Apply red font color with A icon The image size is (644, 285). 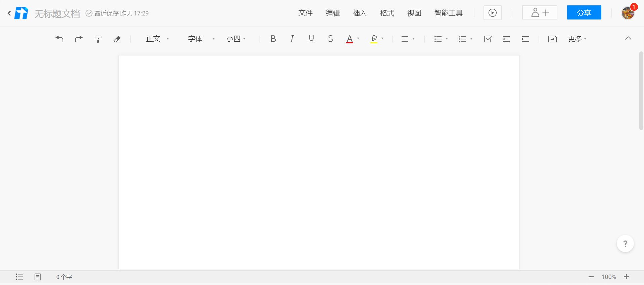[350, 39]
